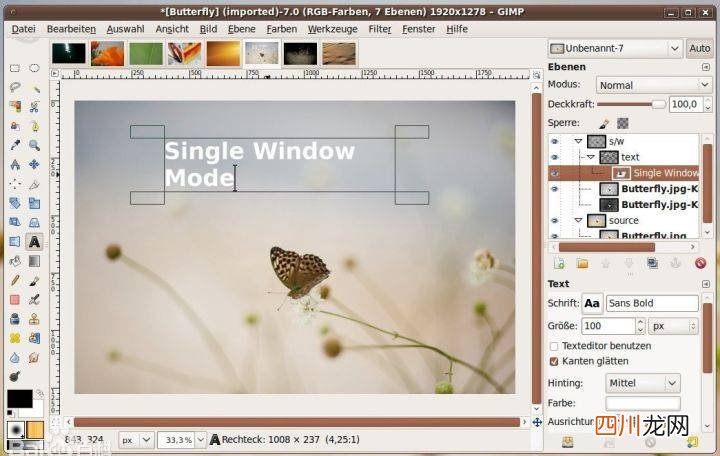The image size is (720, 456).
Task: Hide the text layer group
Action: tap(555, 158)
